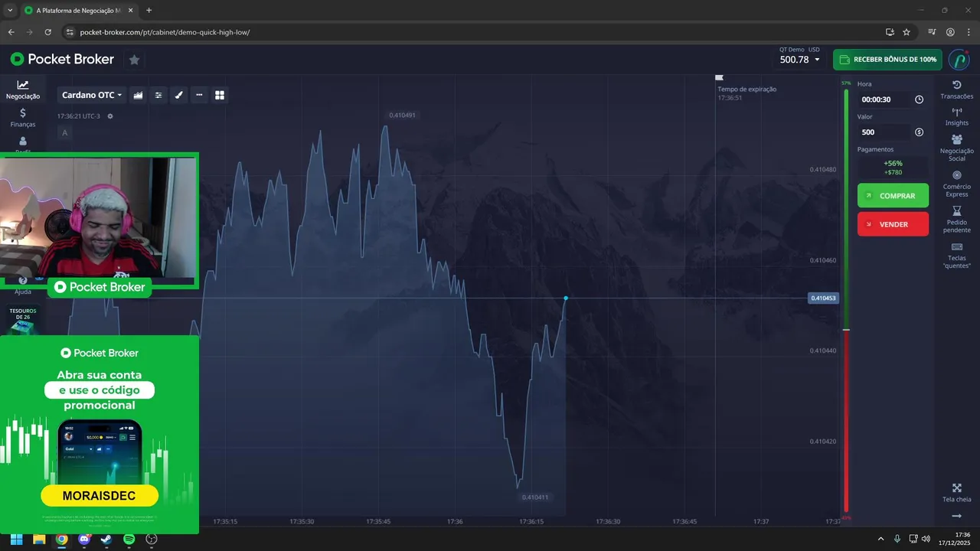The width and height of the screenshot is (980, 551).
Task: Click the +56% payout display
Action: click(x=893, y=168)
